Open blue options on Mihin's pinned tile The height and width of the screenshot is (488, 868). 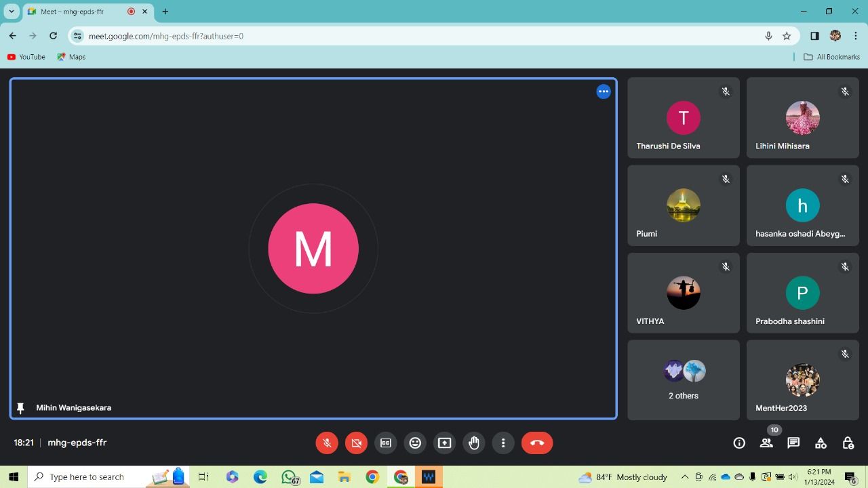tap(604, 91)
